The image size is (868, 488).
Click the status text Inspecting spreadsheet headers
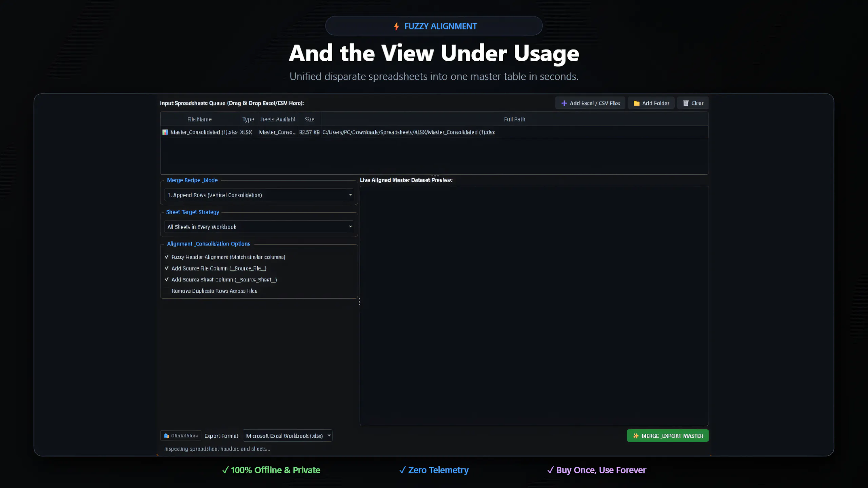pyautogui.click(x=217, y=449)
